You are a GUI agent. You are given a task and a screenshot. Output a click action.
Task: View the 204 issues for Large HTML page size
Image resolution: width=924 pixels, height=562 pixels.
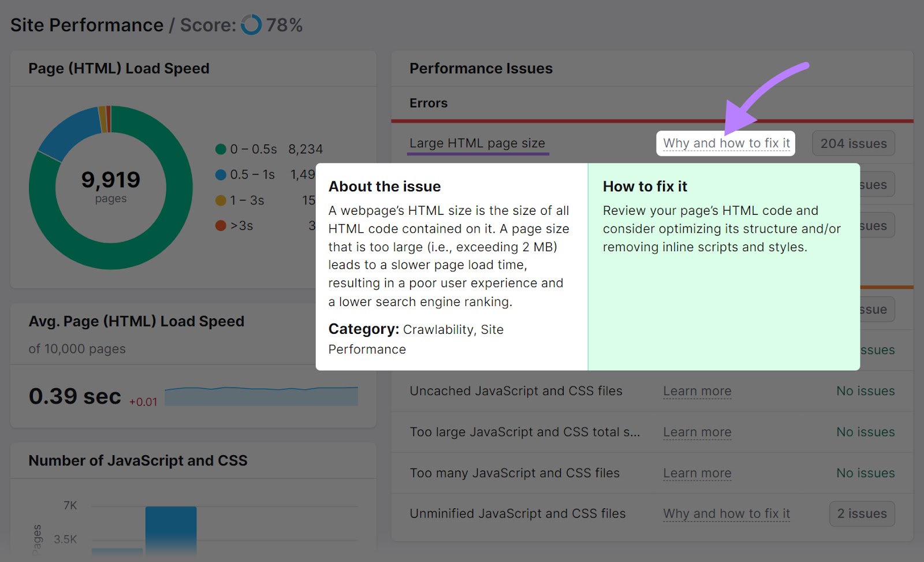[854, 143]
